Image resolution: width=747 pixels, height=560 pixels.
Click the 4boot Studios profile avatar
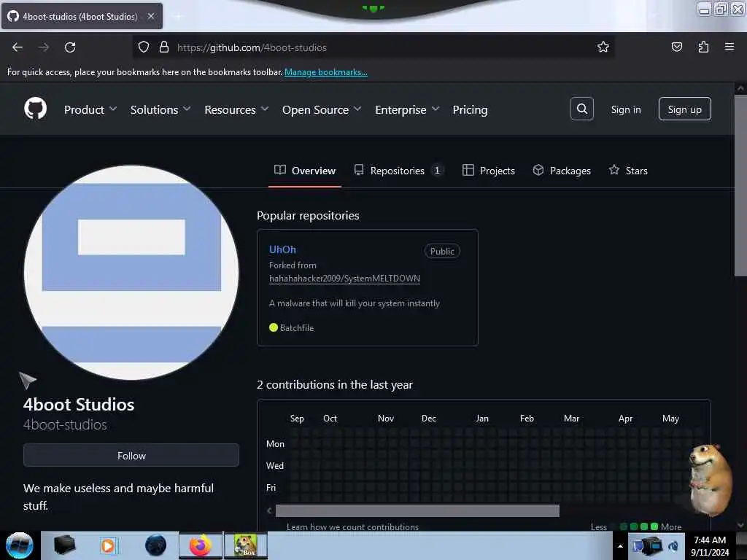pyautogui.click(x=131, y=273)
